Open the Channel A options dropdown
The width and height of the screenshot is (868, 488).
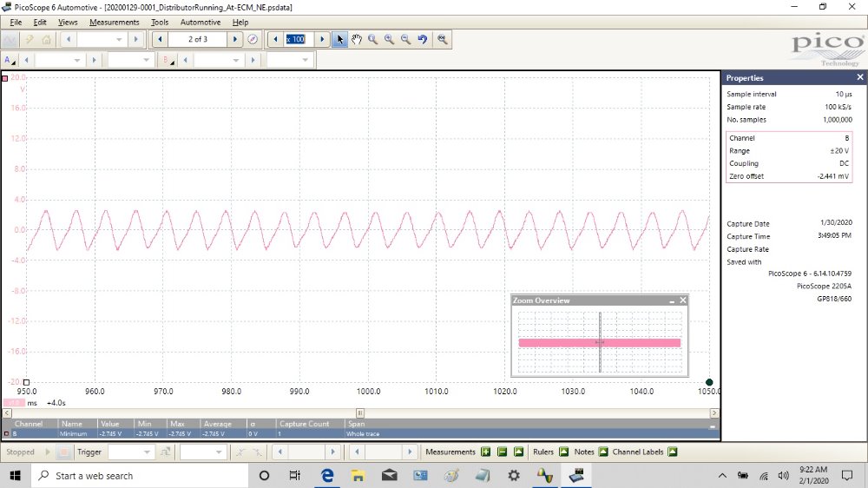click(x=10, y=60)
